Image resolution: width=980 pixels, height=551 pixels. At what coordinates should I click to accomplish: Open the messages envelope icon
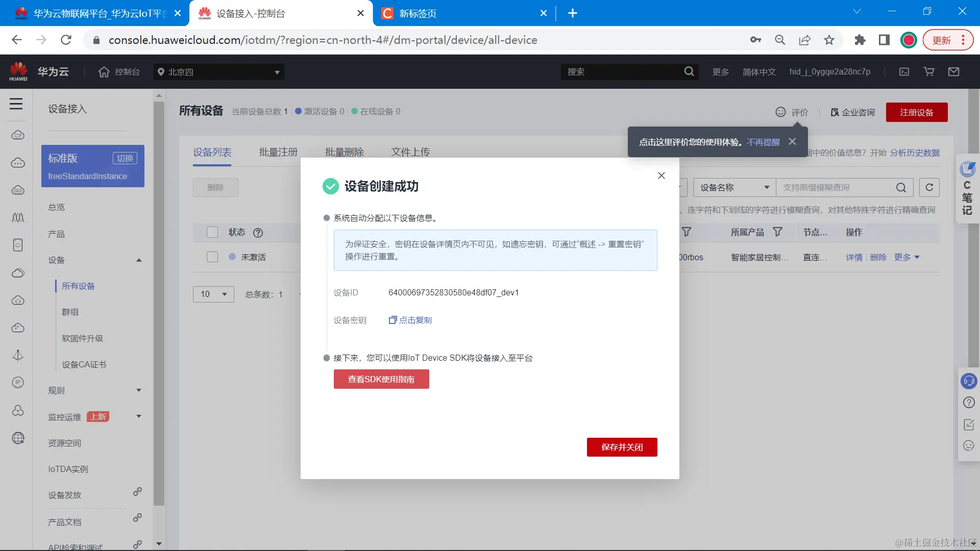point(953,72)
